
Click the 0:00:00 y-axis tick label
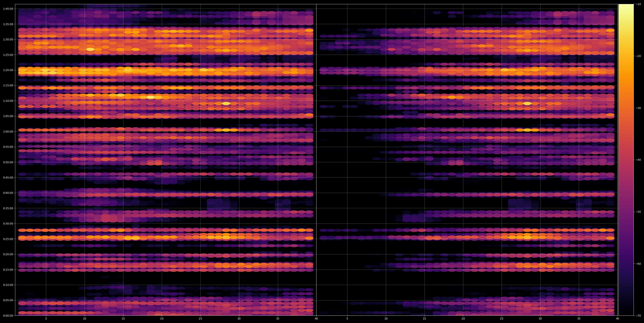tap(8, 315)
